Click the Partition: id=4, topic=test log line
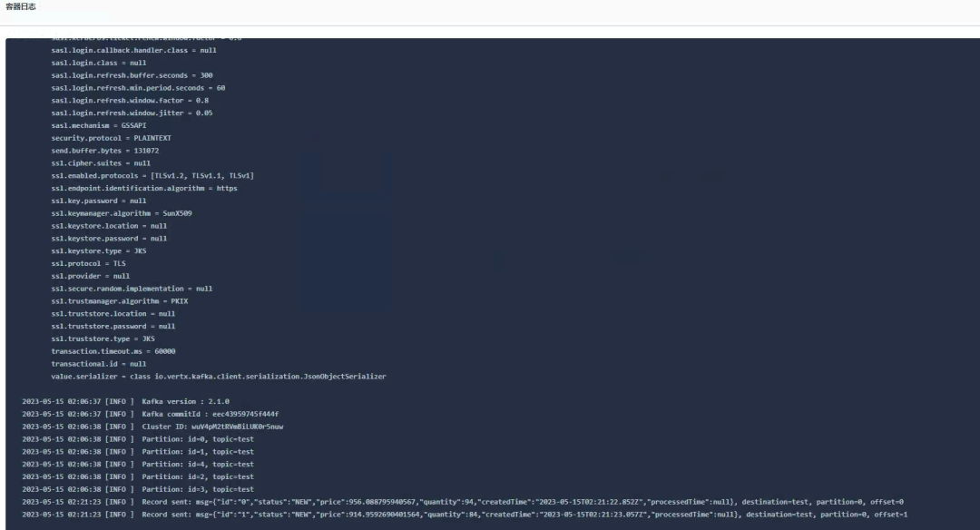Screen dimensions: 980x530 coord(138,464)
